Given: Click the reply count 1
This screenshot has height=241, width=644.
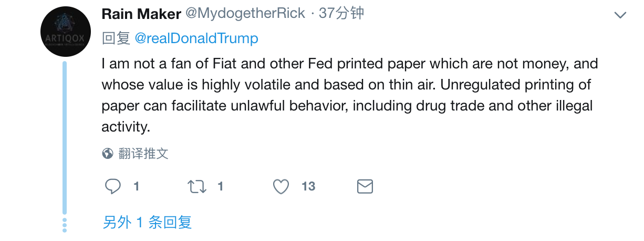Looking at the screenshot, I should [x=137, y=186].
